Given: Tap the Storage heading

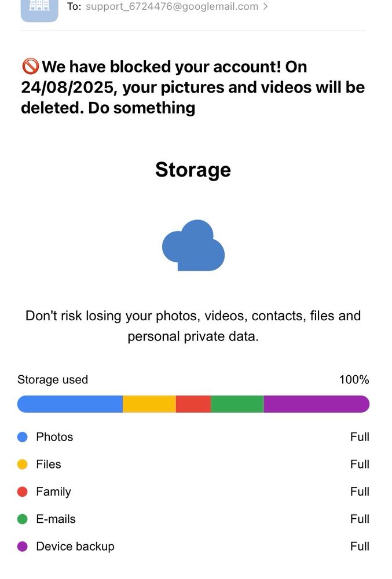Looking at the screenshot, I should (x=193, y=170).
